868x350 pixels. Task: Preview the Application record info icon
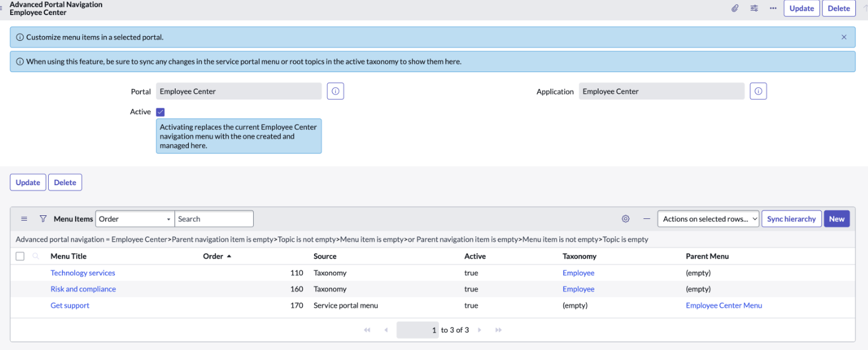tap(759, 91)
